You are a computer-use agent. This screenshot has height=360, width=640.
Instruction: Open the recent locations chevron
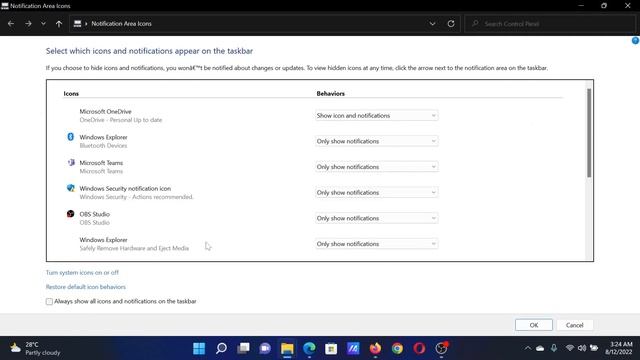click(x=43, y=24)
